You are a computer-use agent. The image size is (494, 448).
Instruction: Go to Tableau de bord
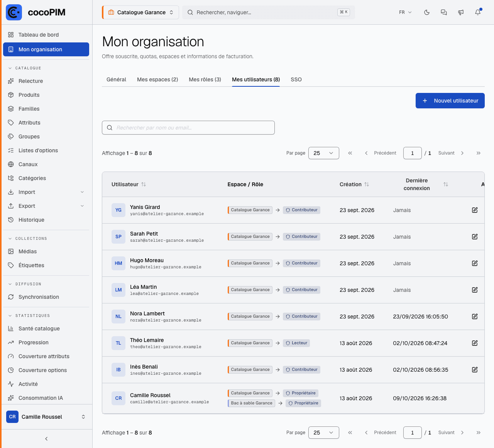46,35
